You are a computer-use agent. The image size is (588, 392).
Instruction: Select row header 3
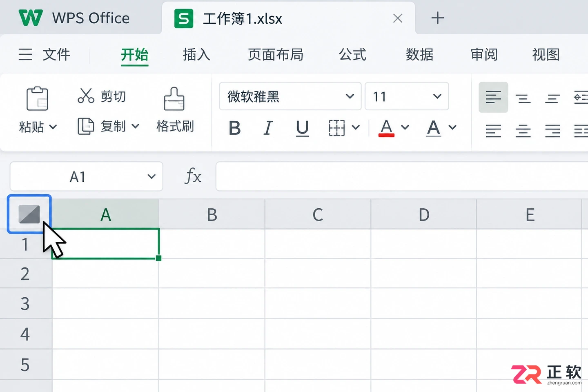coord(25,304)
